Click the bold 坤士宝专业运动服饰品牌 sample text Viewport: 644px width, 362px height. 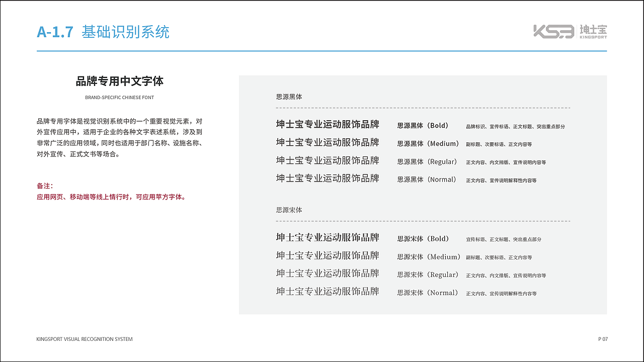click(328, 124)
